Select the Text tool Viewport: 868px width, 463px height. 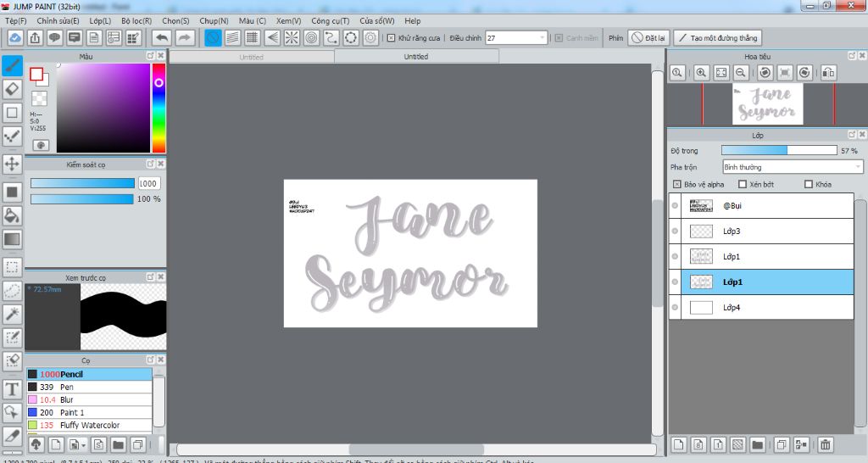[x=12, y=388]
